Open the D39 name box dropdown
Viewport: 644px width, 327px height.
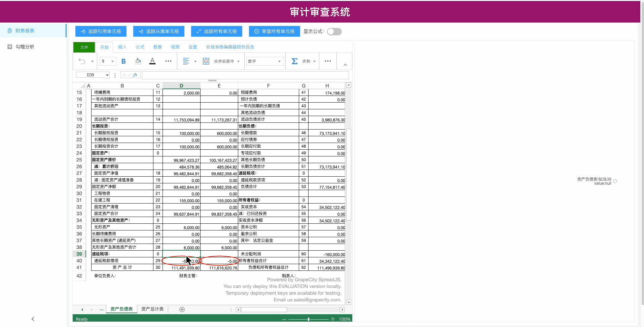pyautogui.click(x=107, y=75)
